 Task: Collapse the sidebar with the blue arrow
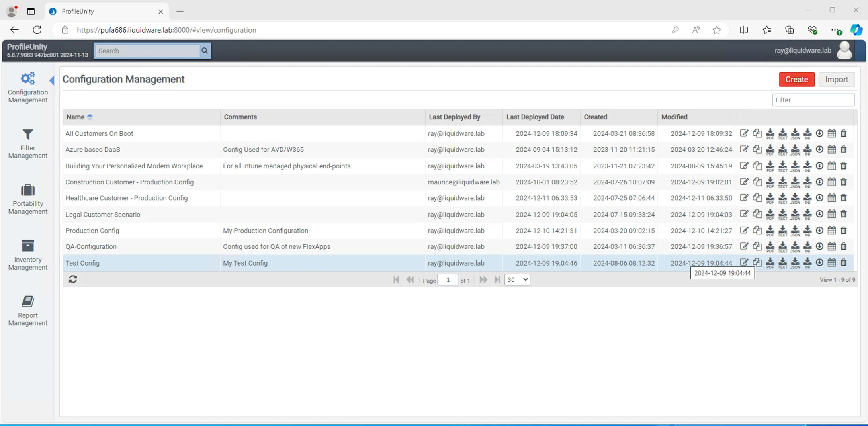click(52, 80)
